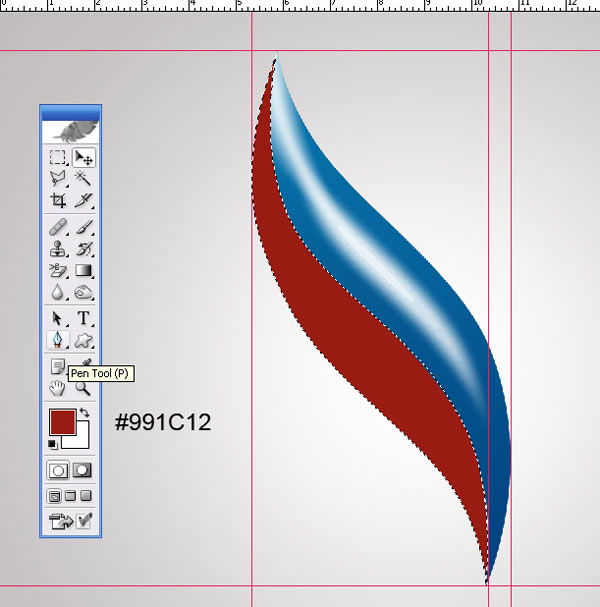Choose the Polygonal Lasso tool
Image resolution: width=600 pixels, height=607 pixels.
click(x=58, y=178)
